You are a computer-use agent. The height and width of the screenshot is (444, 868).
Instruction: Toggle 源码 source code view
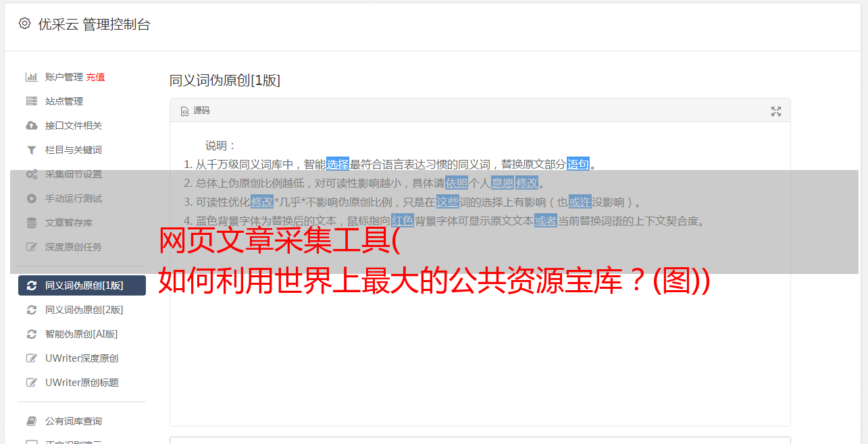[195, 111]
